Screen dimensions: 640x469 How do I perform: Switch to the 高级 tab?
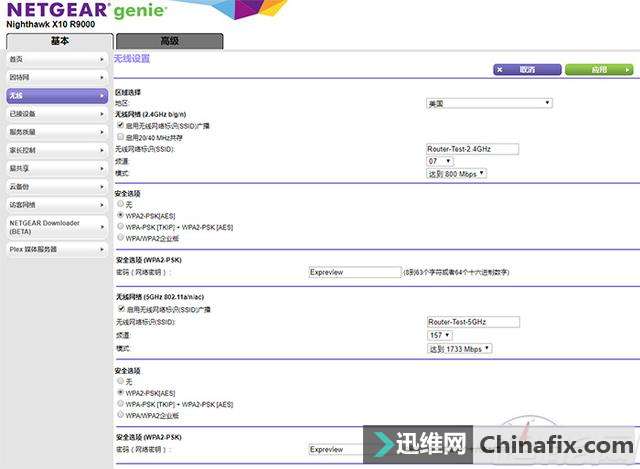[x=169, y=41]
